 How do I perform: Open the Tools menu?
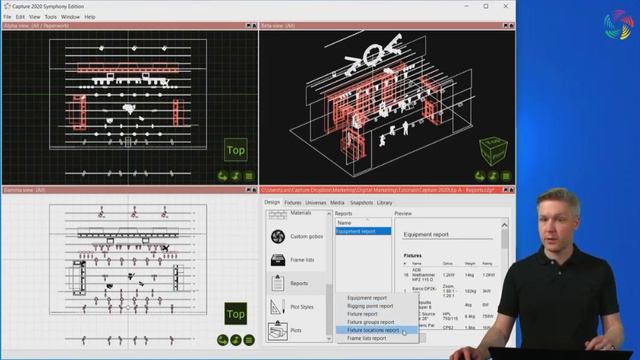click(x=51, y=17)
